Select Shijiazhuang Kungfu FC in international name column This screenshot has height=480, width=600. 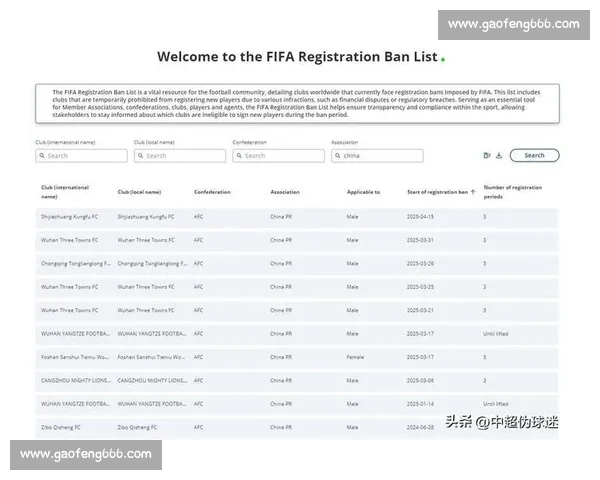69,217
